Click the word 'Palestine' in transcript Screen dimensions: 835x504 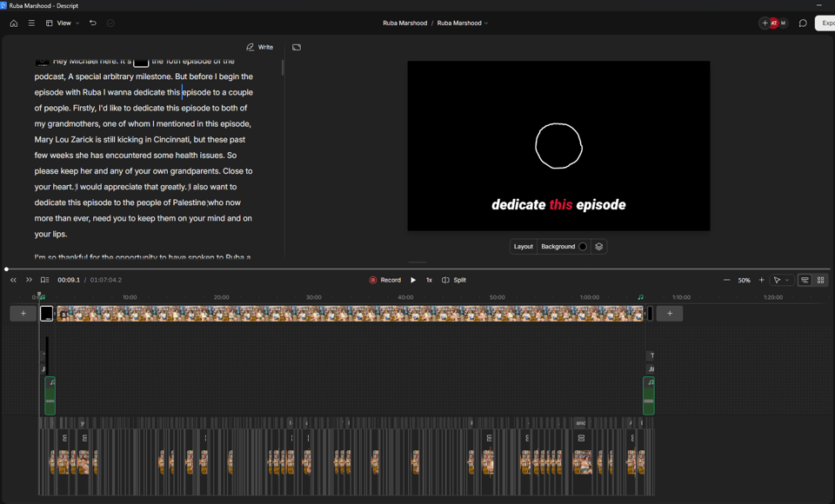189,202
